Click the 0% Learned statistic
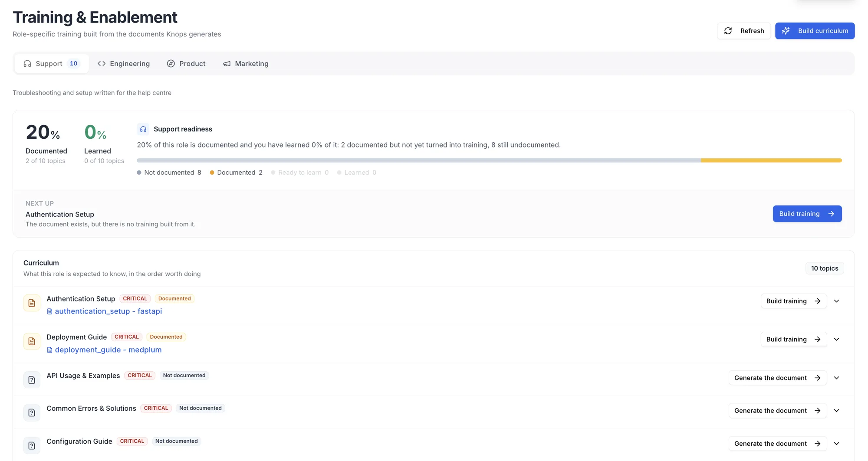Viewport: 868px width, 461px height. [x=104, y=144]
